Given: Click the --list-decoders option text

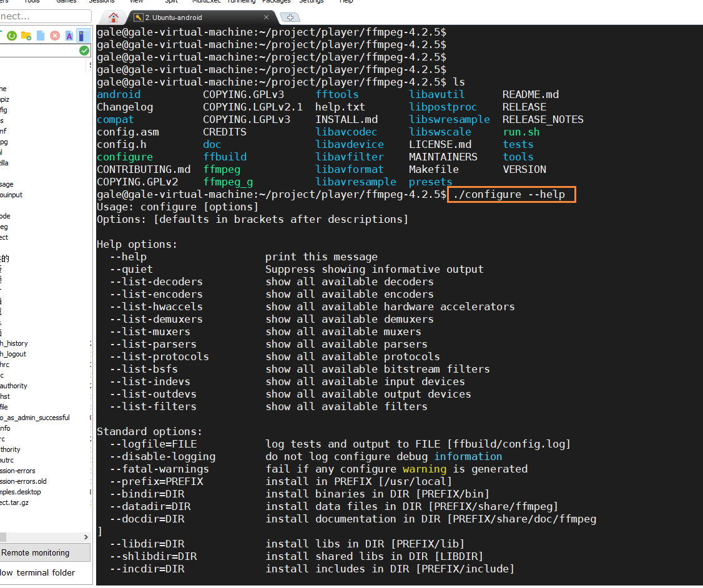Looking at the screenshot, I should pos(156,282).
